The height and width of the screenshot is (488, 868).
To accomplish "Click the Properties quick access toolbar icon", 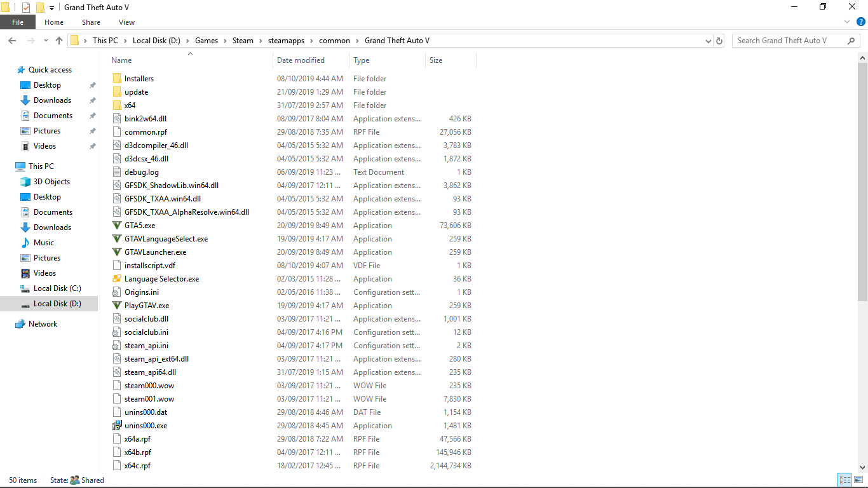I will click(x=26, y=8).
